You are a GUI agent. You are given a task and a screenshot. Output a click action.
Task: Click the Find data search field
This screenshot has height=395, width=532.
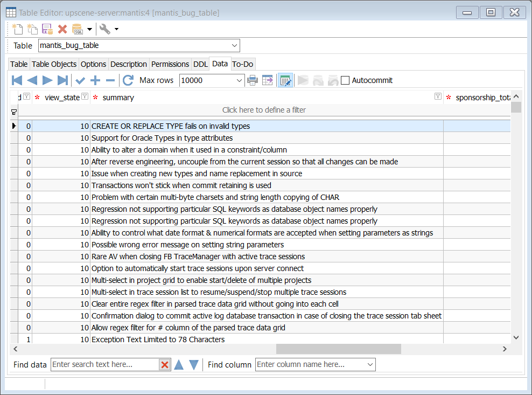coord(105,365)
